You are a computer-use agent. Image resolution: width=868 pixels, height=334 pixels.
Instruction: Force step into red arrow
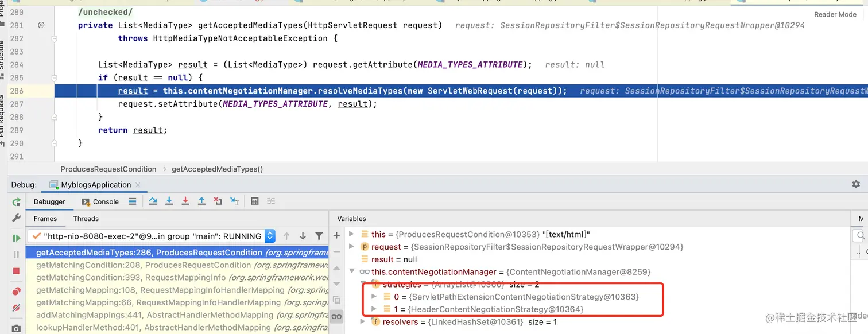185,201
